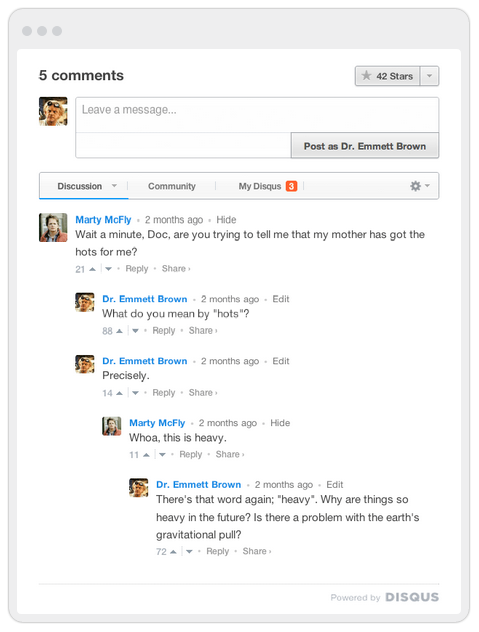This screenshot has width=479, height=632.
Task: Reply to the "Whoa, this is heavy" comment
Action: 190,454
